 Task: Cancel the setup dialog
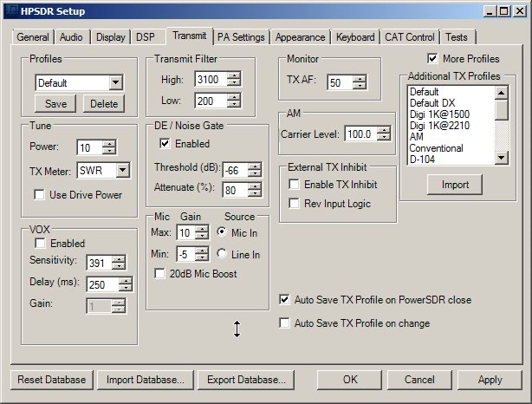click(x=419, y=380)
